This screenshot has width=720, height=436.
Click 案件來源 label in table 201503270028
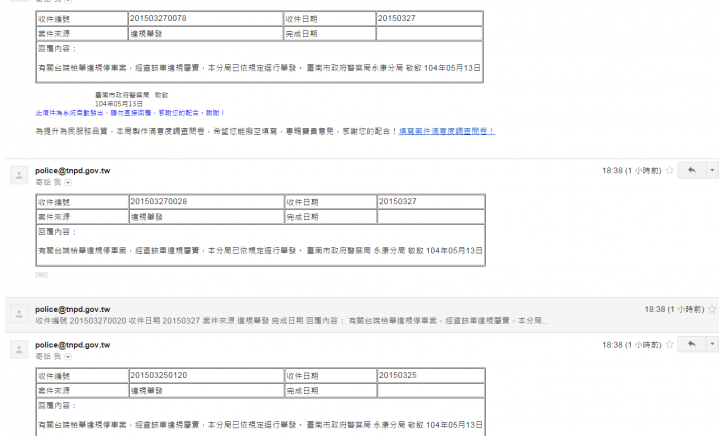[x=54, y=217]
